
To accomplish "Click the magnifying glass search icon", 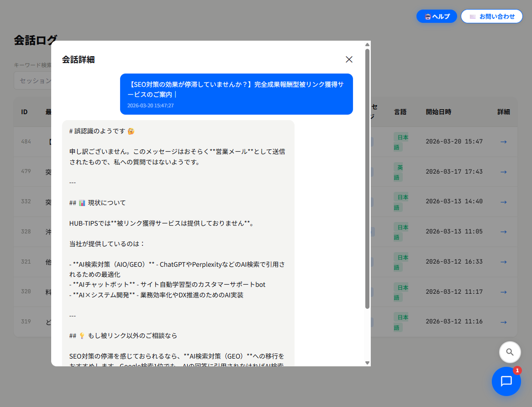I will pos(510,352).
